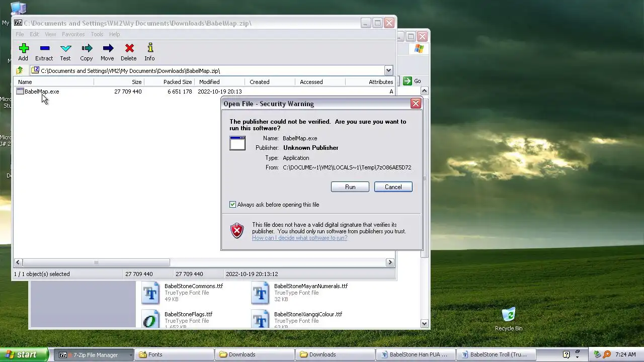Image resolution: width=644 pixels, height=362 pixels.
Task: Open the Help menu
Action: (x=115, y=34)
